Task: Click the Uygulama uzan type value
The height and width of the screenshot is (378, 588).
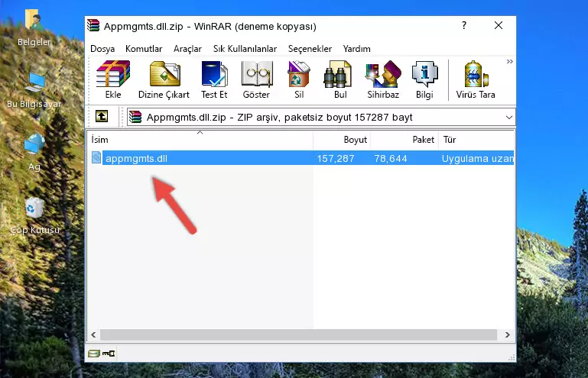Action: coord(477,159)
